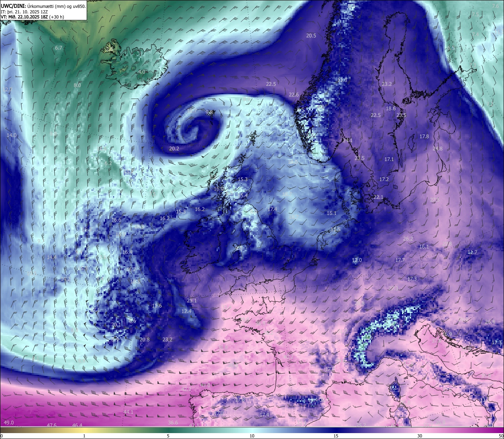Image resolution: width=504 pixels, height=439 pixels.
Task: Click the 17.8 map value
Action: coord(424,136)
